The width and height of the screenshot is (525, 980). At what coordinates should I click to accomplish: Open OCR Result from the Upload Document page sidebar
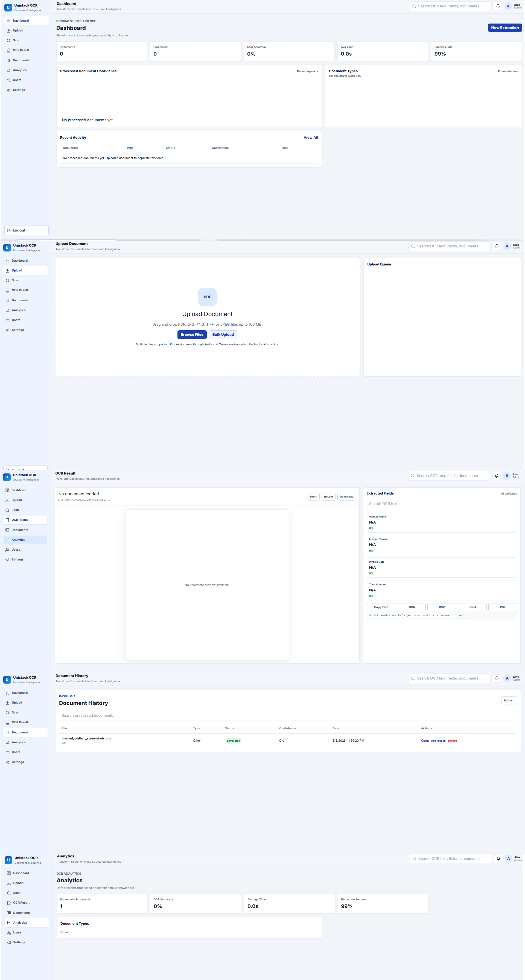[x=25, y=290]
